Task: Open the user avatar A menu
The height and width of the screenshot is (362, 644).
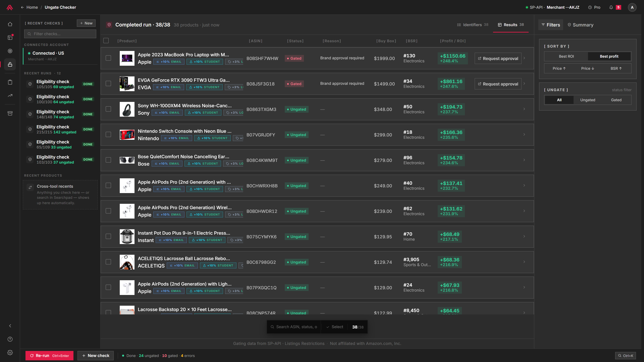Action: point(632,8)
